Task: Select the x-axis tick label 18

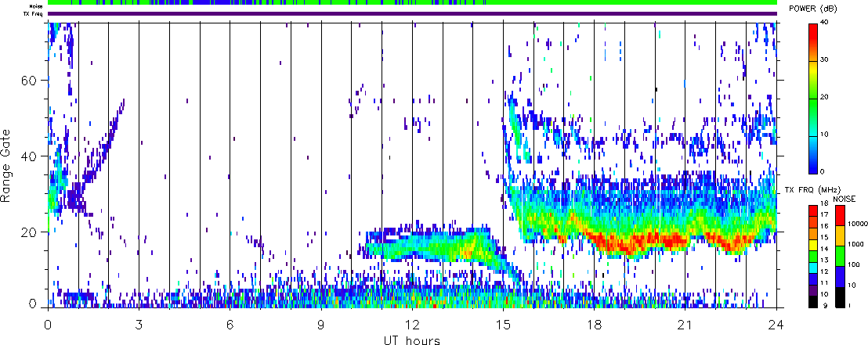Action: click(x=594, y=325)
